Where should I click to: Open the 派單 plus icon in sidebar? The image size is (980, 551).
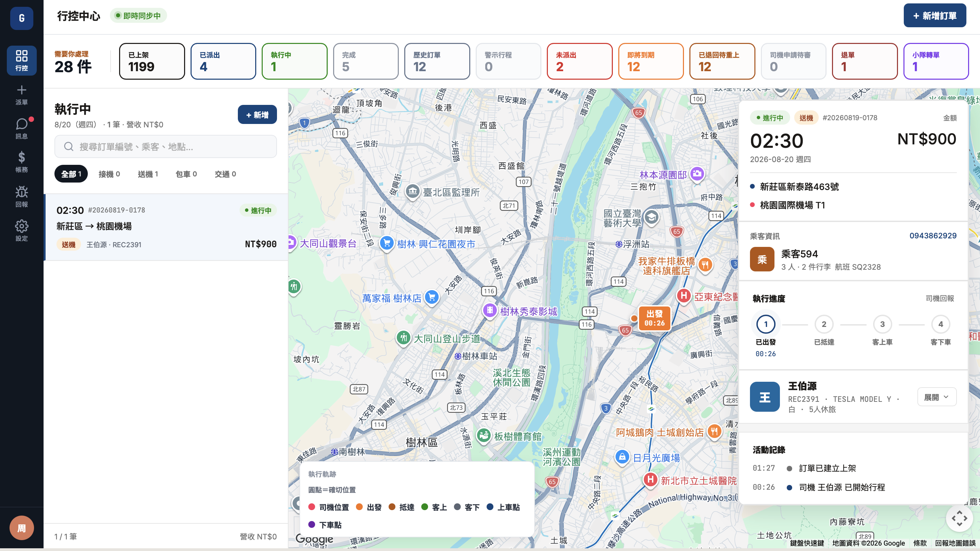(22, 95)
